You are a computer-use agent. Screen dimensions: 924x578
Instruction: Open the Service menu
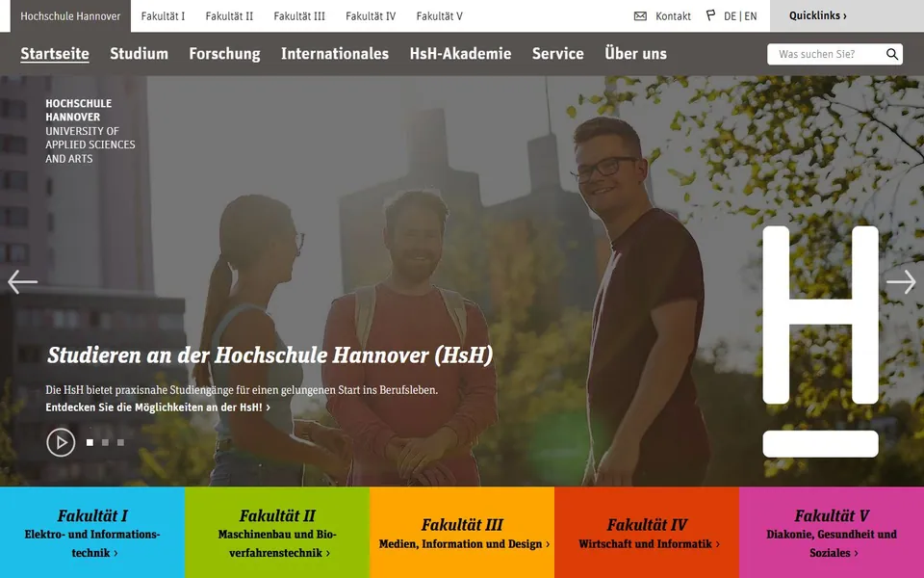point(558,54)
